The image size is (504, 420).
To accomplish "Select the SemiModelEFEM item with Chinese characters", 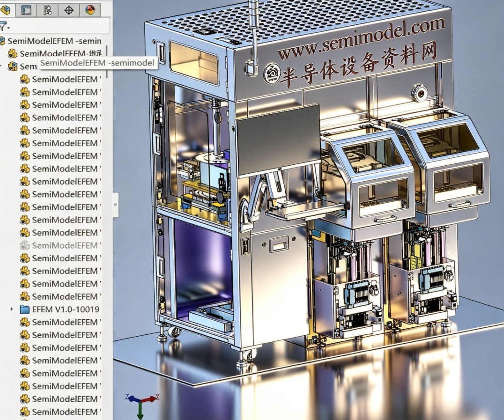I will coord(60,53).
